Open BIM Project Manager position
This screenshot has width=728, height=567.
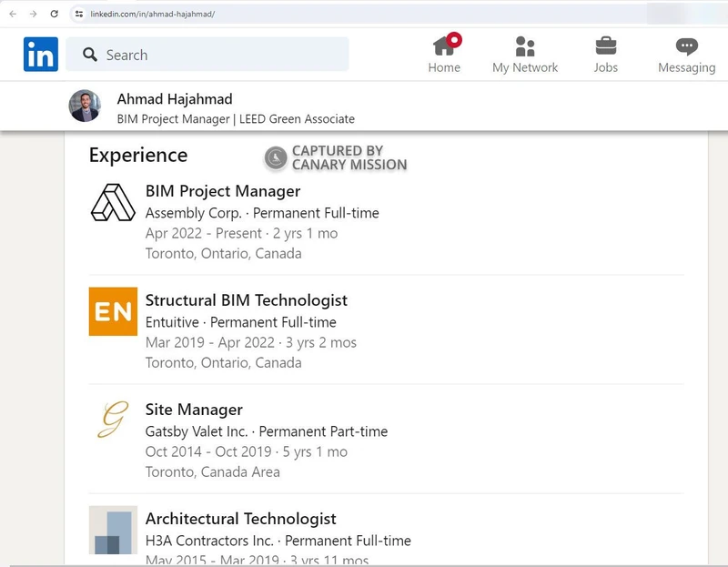tap(223, 191)
